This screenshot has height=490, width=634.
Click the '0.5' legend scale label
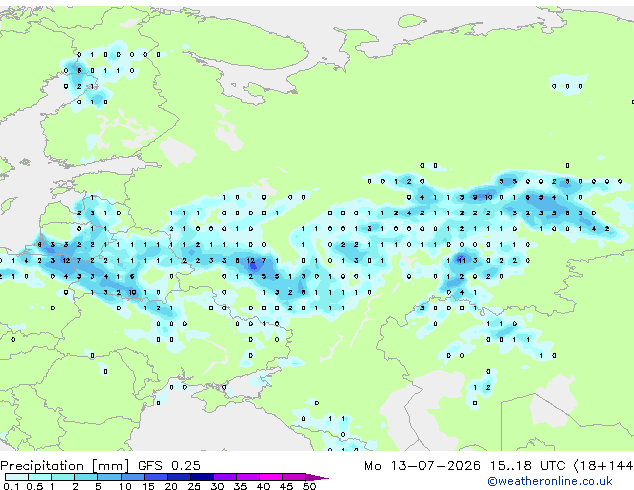pos(35,486)
